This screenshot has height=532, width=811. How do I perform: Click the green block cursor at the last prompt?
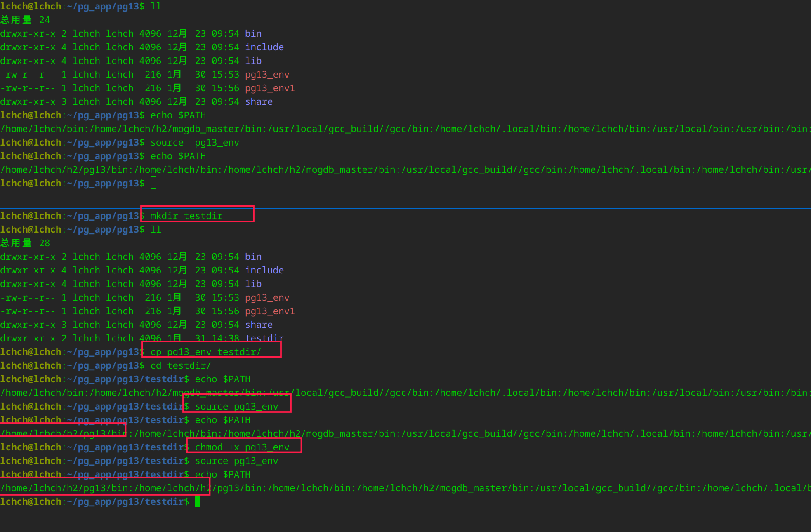tap(198, 501)
